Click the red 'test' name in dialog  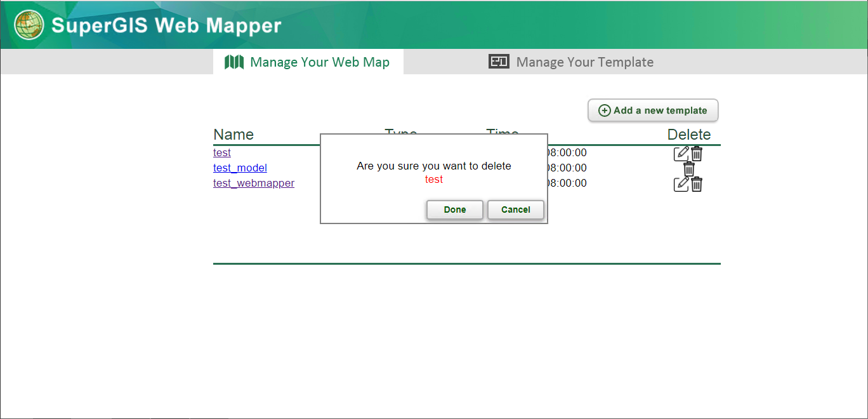point(434,179)
